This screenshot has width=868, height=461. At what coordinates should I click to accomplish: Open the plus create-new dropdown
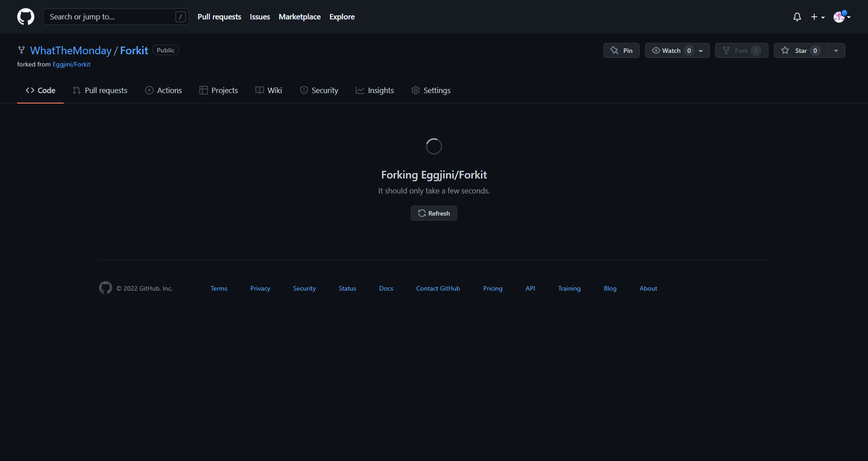pyautogui.click(x=818, y=17)
